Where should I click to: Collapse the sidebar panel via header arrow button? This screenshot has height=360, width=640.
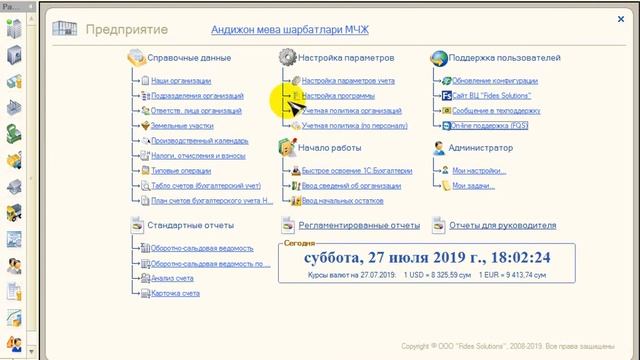31,7
